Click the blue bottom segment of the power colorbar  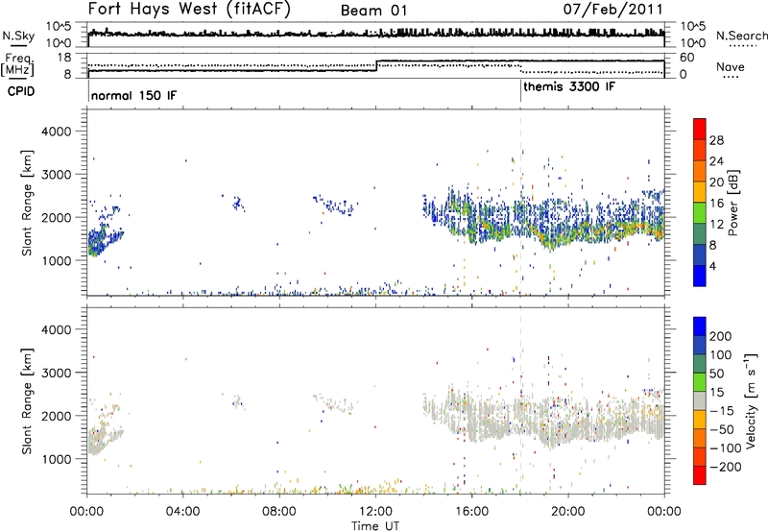pyautogui.click(x=700, y=276)
